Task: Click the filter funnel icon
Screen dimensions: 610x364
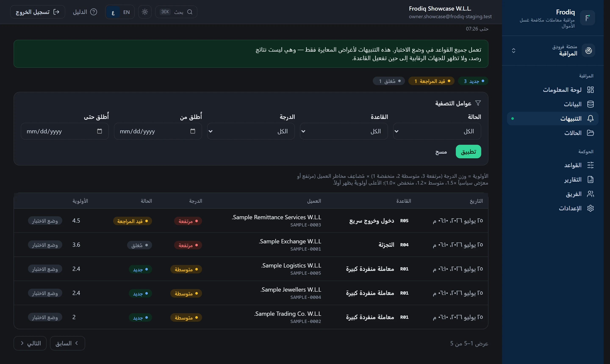Action: [x=478, y=103]
